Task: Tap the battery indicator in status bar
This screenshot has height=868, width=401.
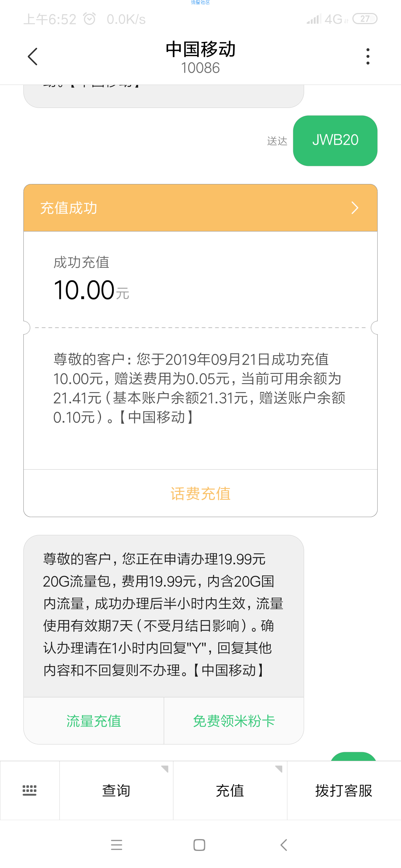Action: tap(365, 19)
